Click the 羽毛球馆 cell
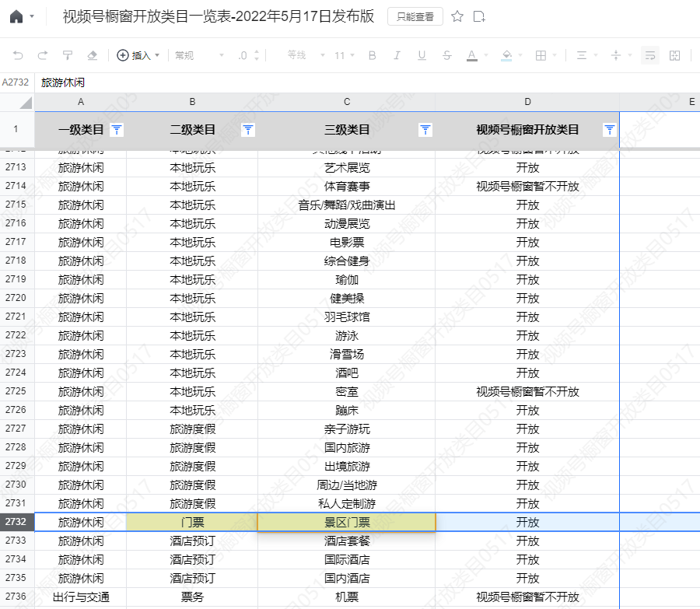Screen dimensions: 700x609 point(347,317)
